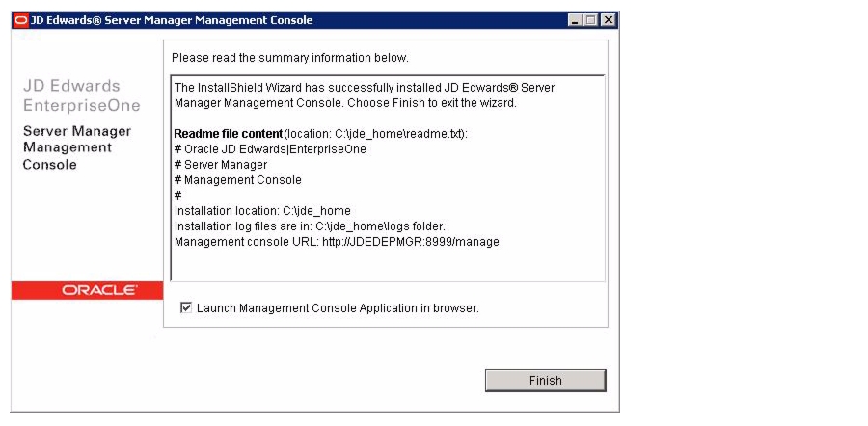This screenshot has width=868, height=426.
Task: Click the 'Server Manager Management Console' sidebar heading
Action: click(x=77, y=147)
